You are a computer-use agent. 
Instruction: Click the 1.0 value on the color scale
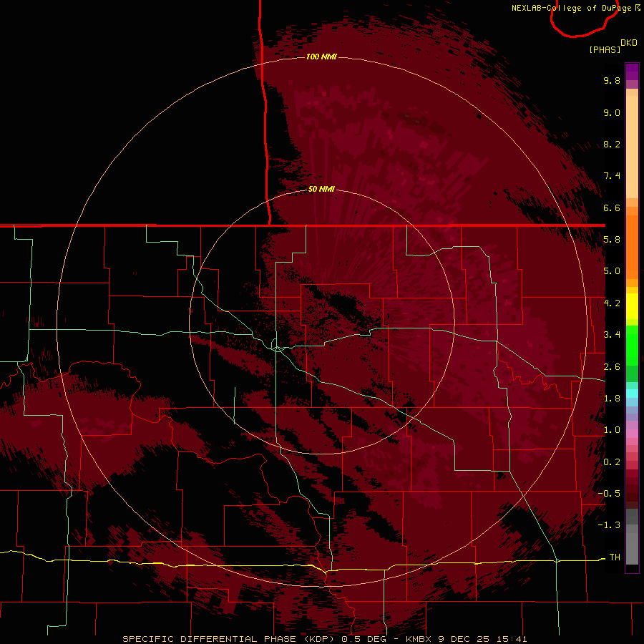tap(612, 430)
